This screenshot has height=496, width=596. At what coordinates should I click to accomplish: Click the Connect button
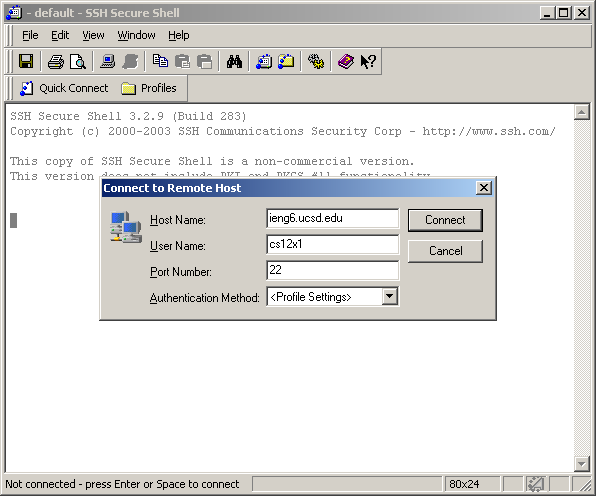tap(445, 220)
